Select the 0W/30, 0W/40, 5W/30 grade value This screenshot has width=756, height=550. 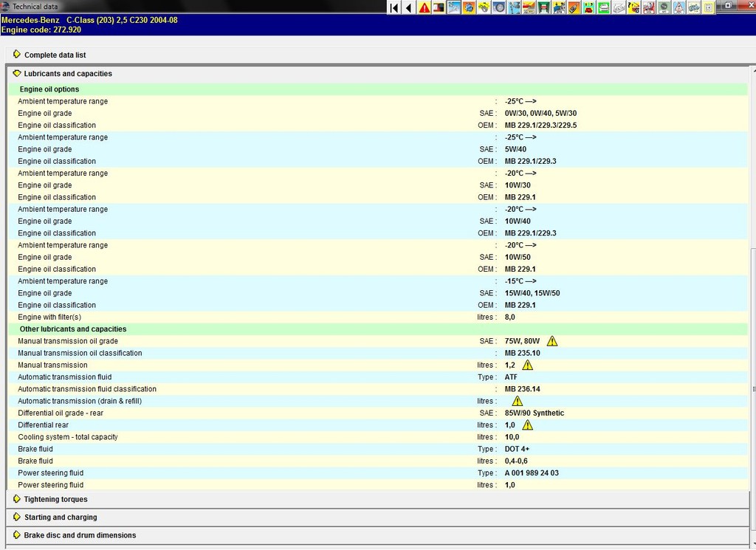coord(540,113)
